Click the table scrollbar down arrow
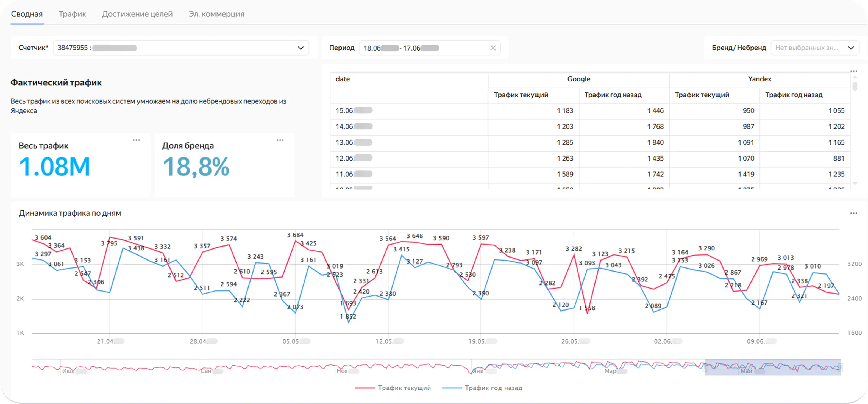868x404 pixels. (855, 184)
